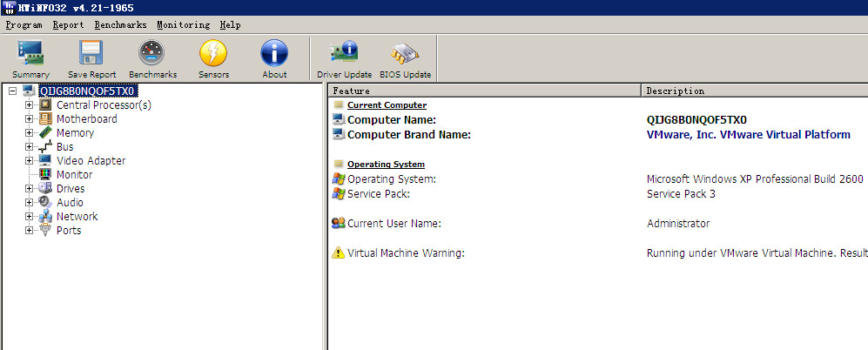Click the Current User Name: label
868x350 pixels.
[394, 223]
